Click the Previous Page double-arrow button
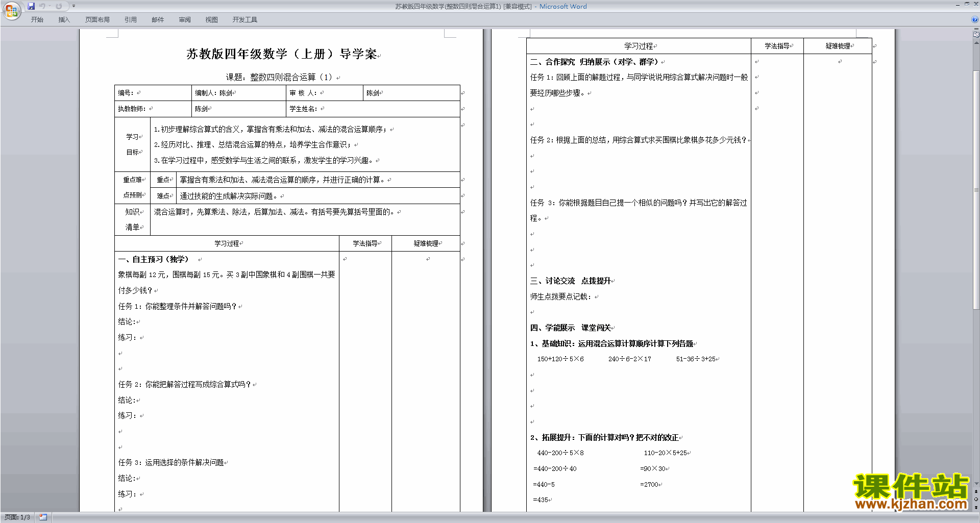Screen dimensions: 980x523 click(x=976, y=491)
